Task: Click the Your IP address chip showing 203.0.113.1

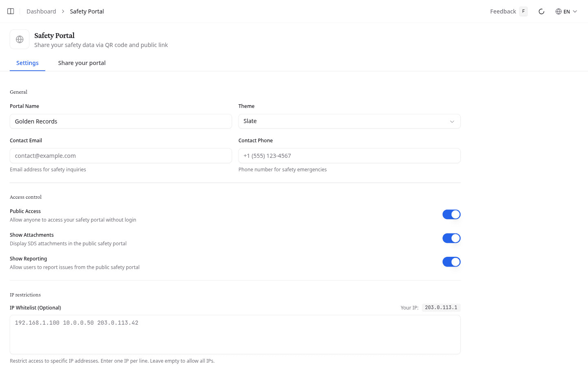Action: (x=441, y=307)
